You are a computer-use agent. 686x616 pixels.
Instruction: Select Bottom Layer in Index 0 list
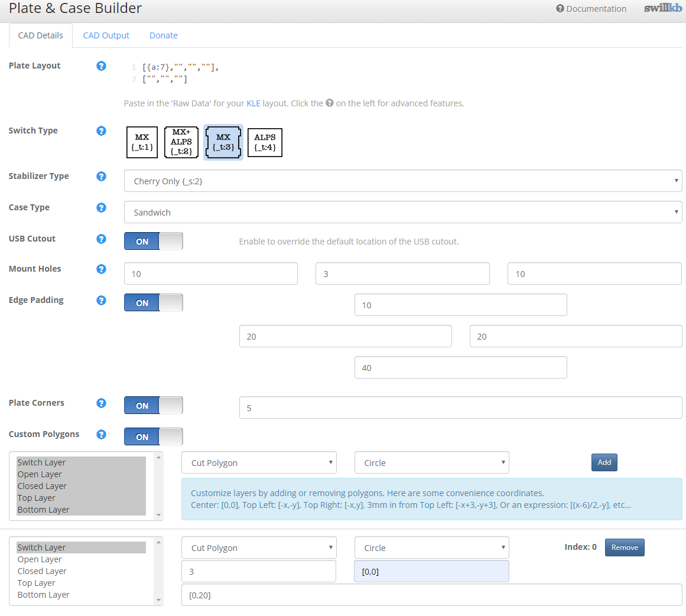[x=81, y=595]
